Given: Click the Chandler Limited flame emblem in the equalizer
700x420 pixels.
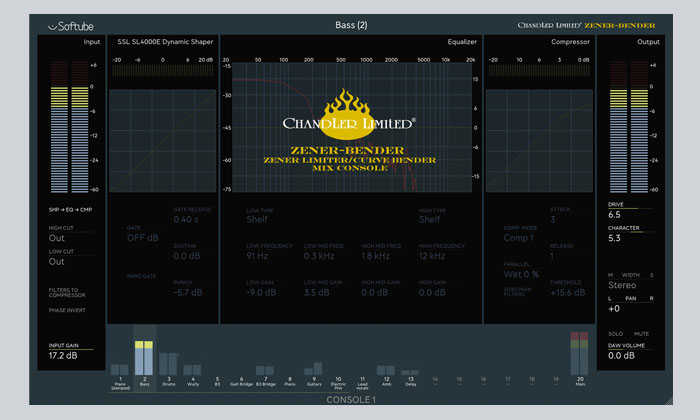Looking at the screenshot, I should (347, 114).
